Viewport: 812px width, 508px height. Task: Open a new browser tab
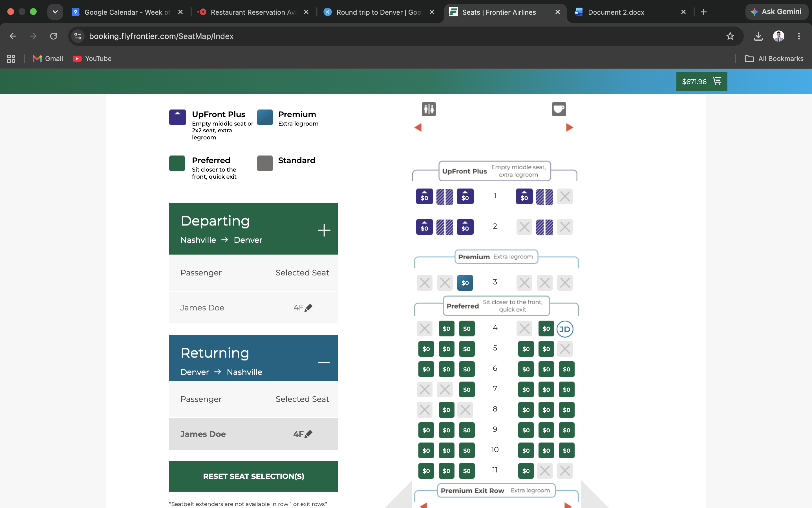[x=704, y=12]
